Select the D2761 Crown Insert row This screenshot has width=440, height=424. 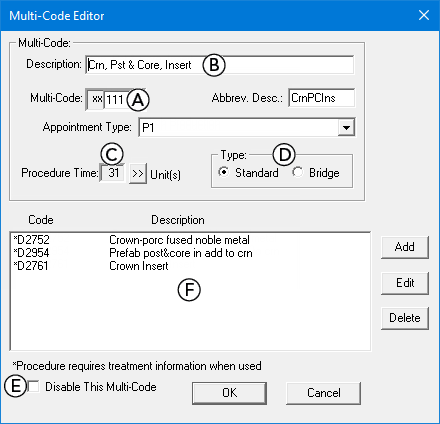(x=190, y=266)
